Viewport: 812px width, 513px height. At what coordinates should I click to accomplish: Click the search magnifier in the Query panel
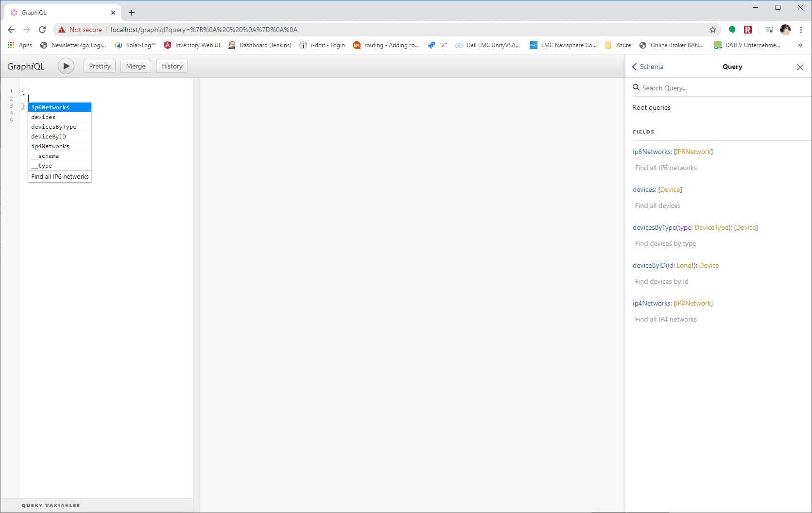pos(637,87)
